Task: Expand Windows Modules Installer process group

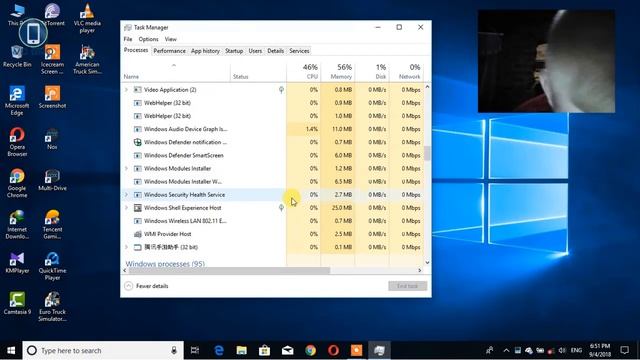Action: point(127,169)
